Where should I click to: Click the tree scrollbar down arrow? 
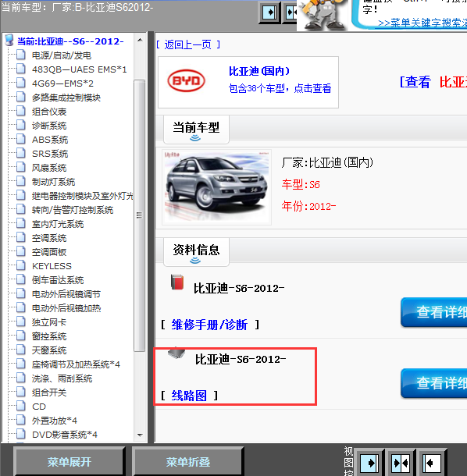point(140,435)
